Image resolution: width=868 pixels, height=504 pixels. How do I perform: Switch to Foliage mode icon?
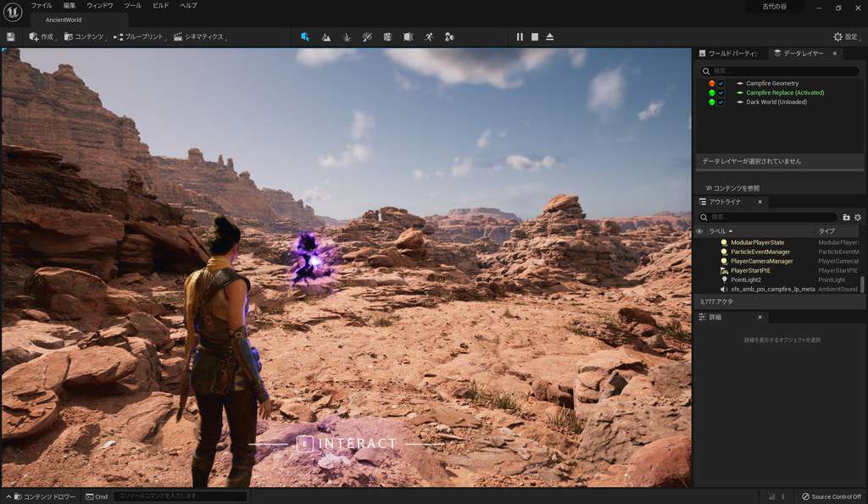[347, 37]
